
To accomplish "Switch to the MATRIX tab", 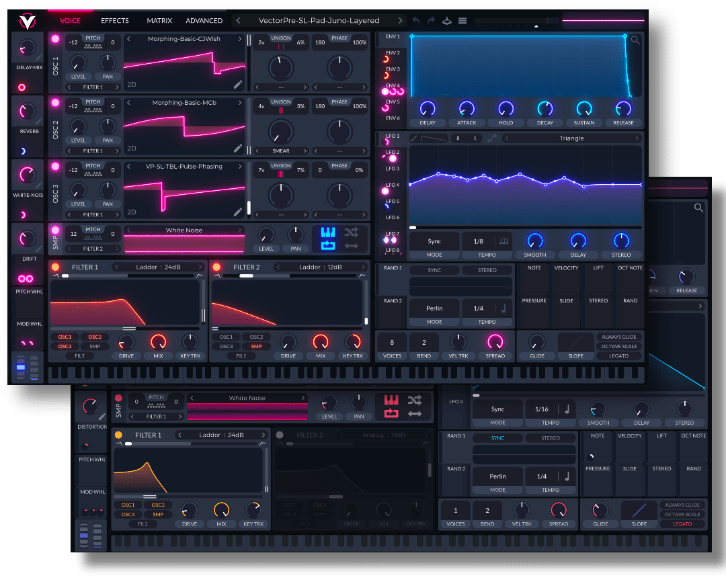I will (x=159, y=21).
